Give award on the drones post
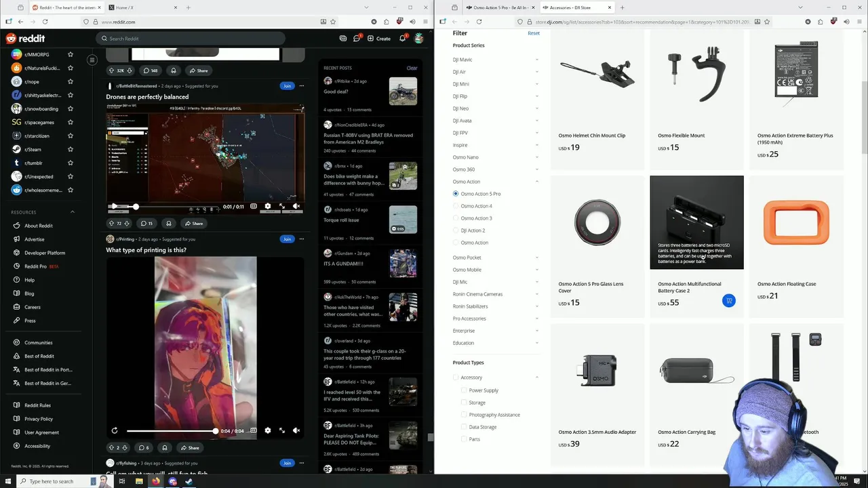The width and height of the screenshot is (868, 488). coord(169,223)
